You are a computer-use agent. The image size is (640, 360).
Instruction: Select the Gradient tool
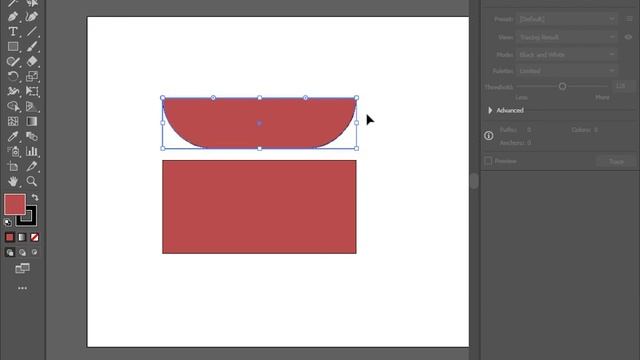pyautogui.click(x=31, y=121)
